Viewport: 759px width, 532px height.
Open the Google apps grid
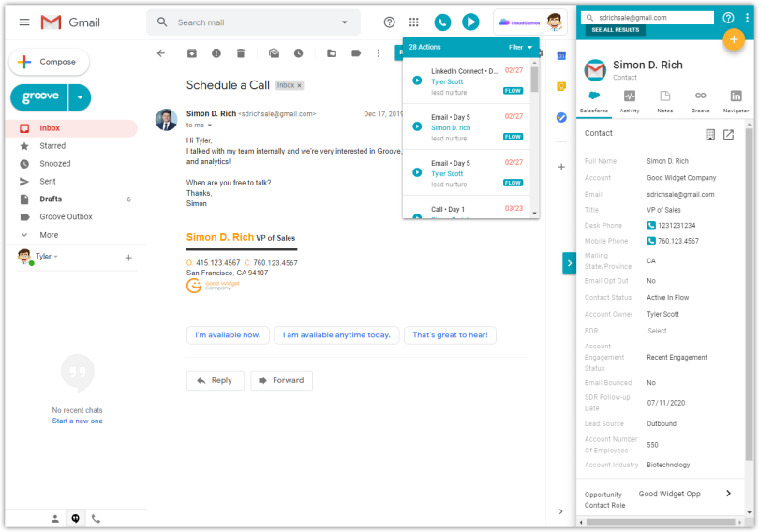coord(414,22)
